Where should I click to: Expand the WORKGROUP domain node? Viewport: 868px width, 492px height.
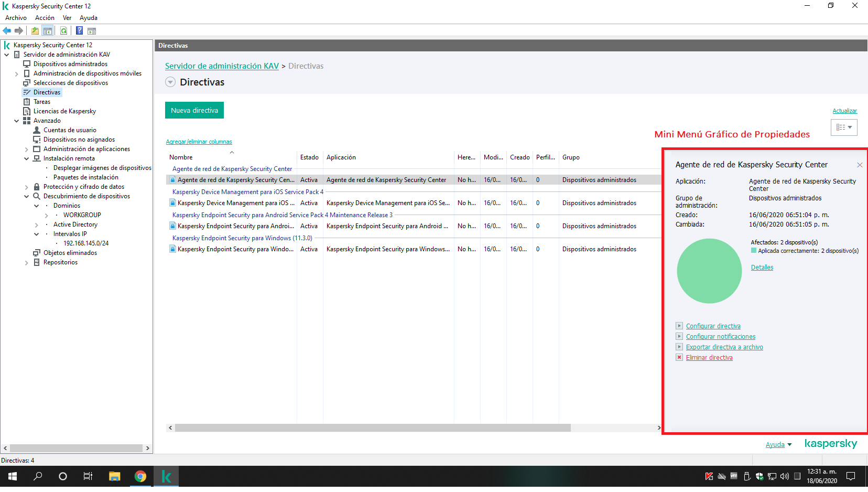point(47,215)
